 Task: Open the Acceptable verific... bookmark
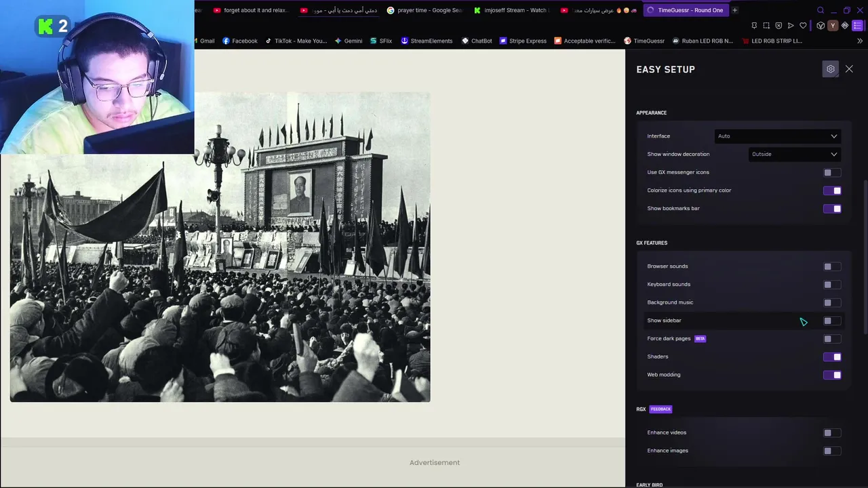(x=585, y=41)
